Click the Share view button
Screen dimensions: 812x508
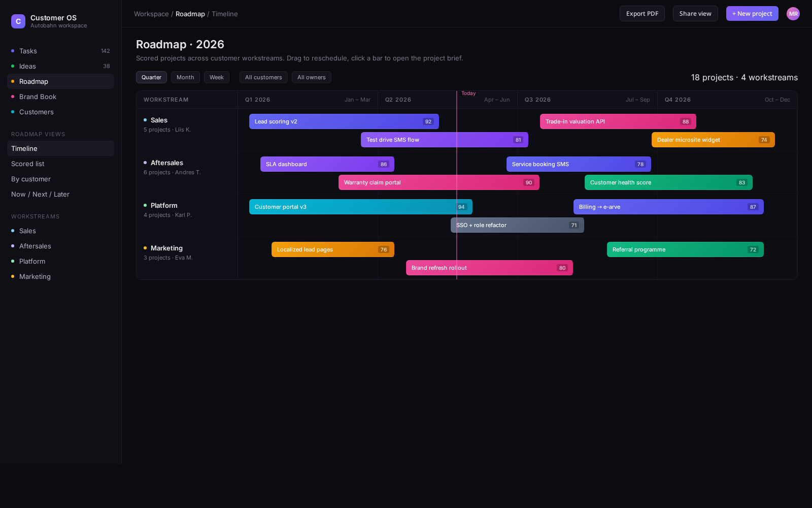pos(695,14)
